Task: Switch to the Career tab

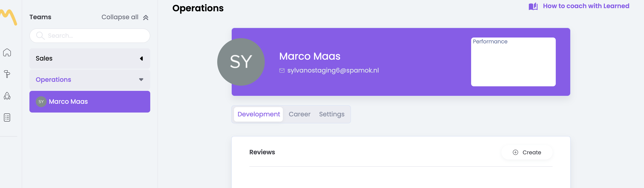Action: (299, 114)
